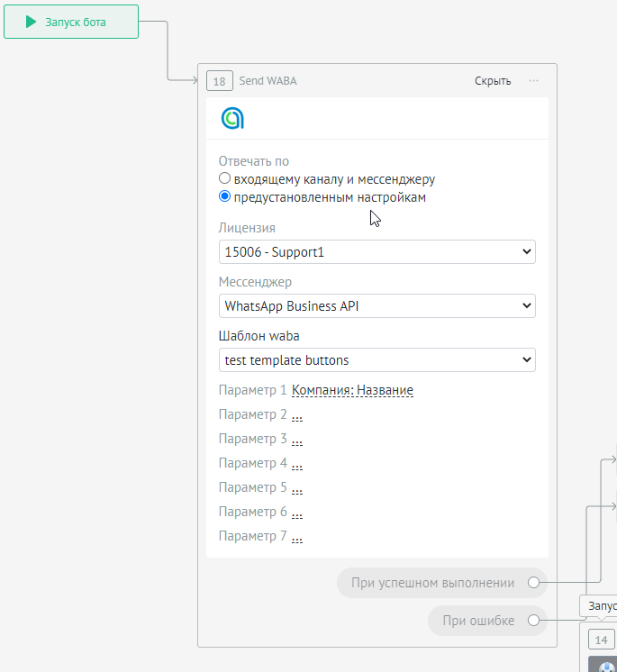This screenshot has width=617, height=672.
Task: Click the connector circle for При успешном выполнении
Action: [x=533, y=583]
